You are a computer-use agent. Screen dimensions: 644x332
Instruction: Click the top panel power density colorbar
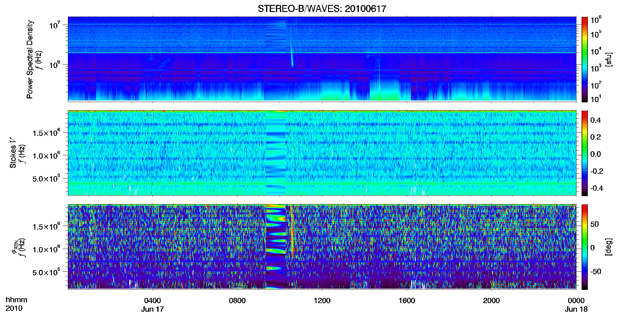(x=585, y=59)
